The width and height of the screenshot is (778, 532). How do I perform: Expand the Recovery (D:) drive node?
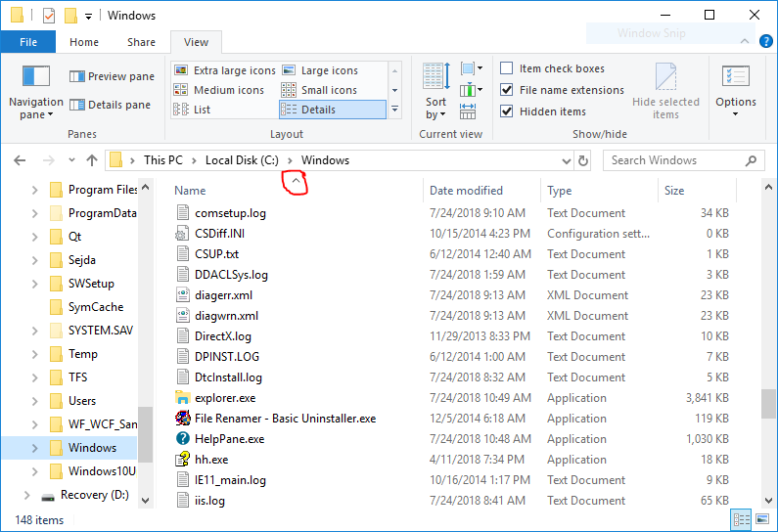click(27, 495)
